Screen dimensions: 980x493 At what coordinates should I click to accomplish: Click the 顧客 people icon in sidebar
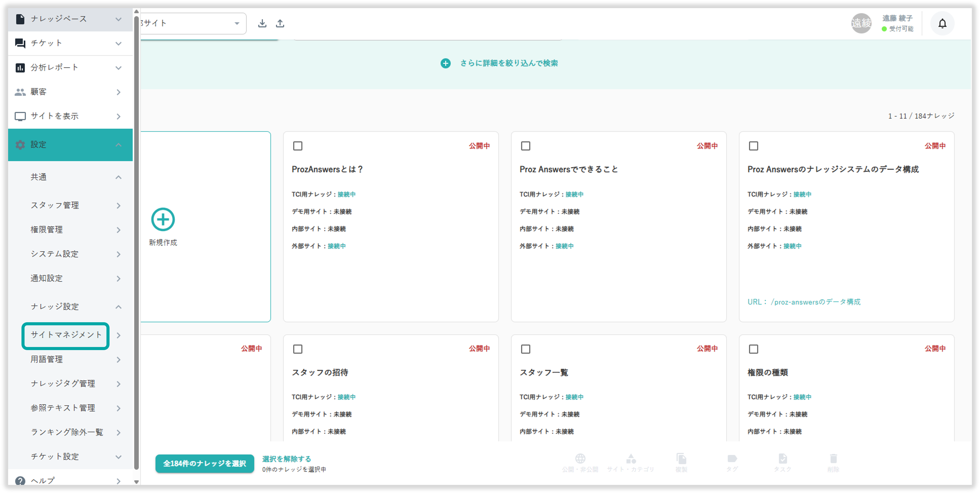pyautogui.click(x=20, y=91)
